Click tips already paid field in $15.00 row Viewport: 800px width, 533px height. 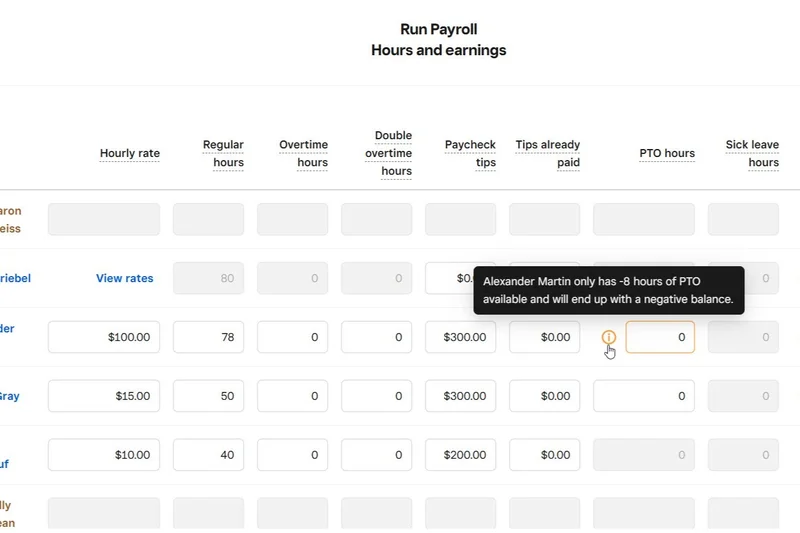click(544, 396)
